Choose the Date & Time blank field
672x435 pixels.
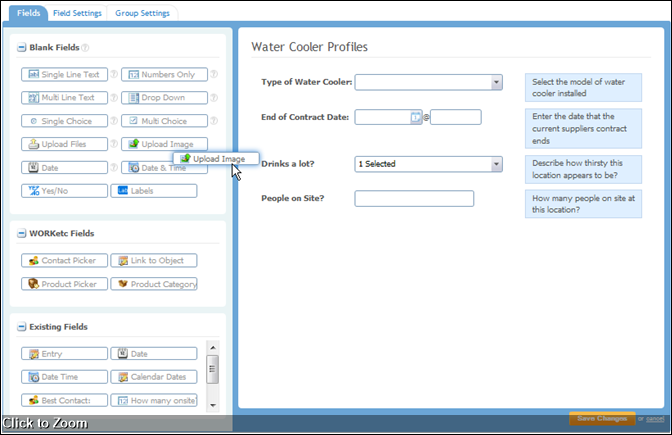[x=165, y=167]
